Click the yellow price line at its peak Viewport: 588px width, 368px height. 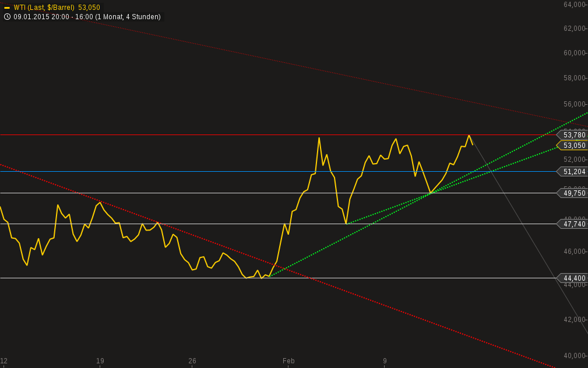click(470, 135)
